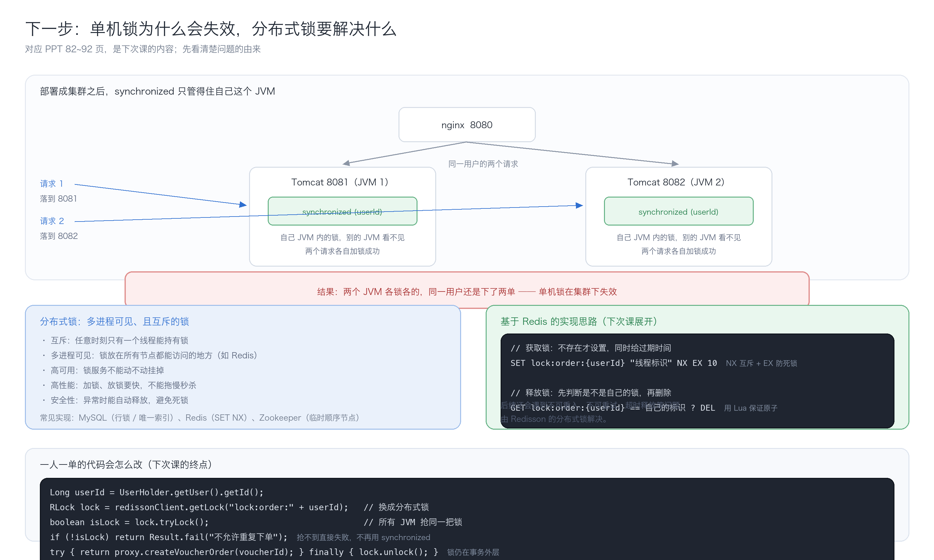
Task: Select the Tomcat 8082 (JVM 2) title
Action: (x=676, y=182)
